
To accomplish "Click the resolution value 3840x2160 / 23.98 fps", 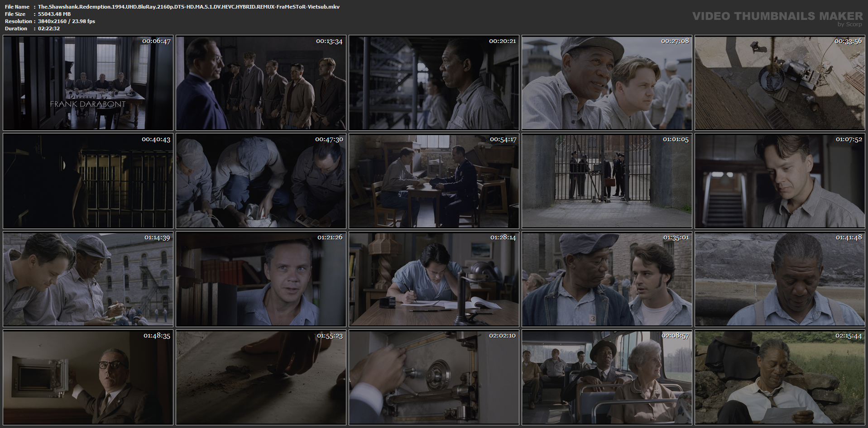I will (67, 21).
